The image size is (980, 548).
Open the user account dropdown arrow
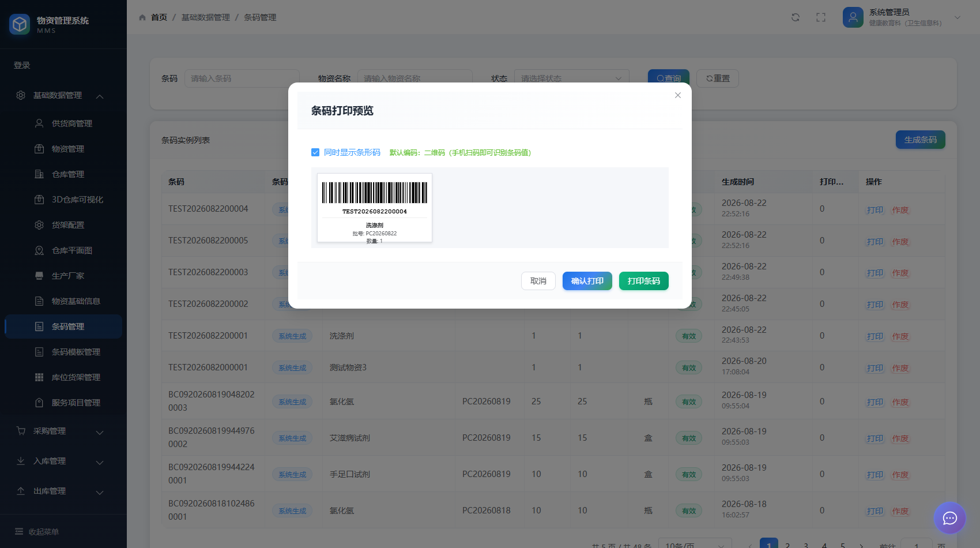click(958, 17)
